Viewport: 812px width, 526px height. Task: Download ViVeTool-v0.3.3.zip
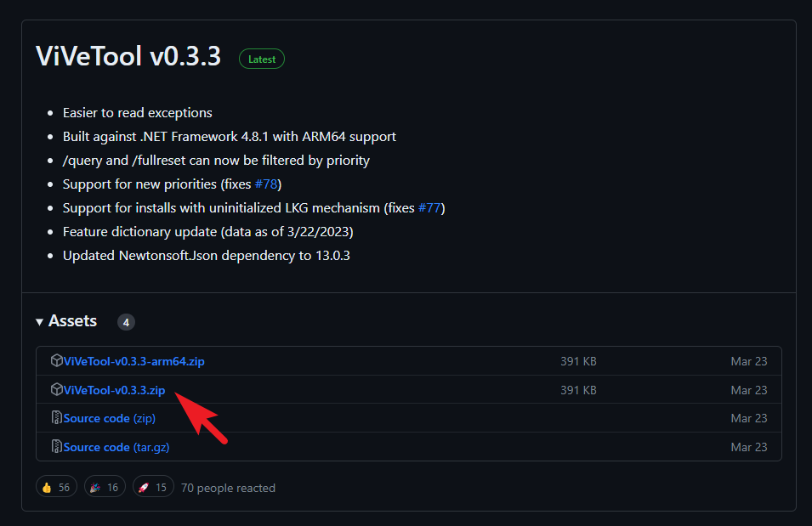click(x=113, y=389)
